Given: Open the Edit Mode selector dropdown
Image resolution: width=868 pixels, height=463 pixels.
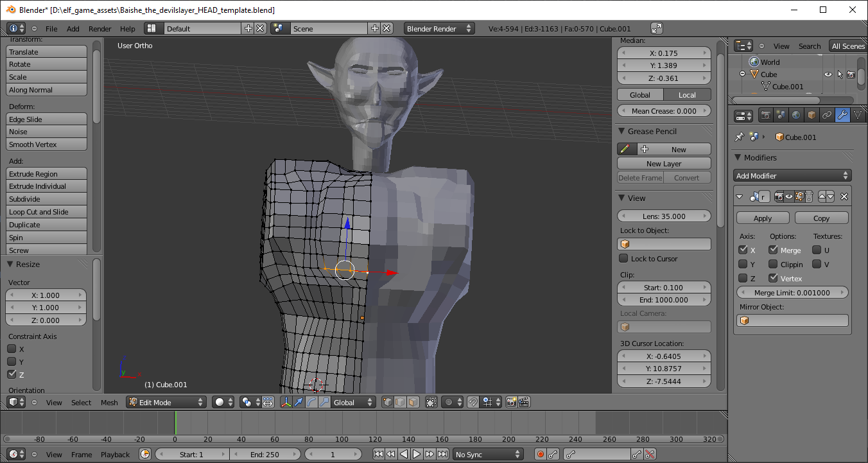Looking at the screenshot, I should [x=166, y=403].
